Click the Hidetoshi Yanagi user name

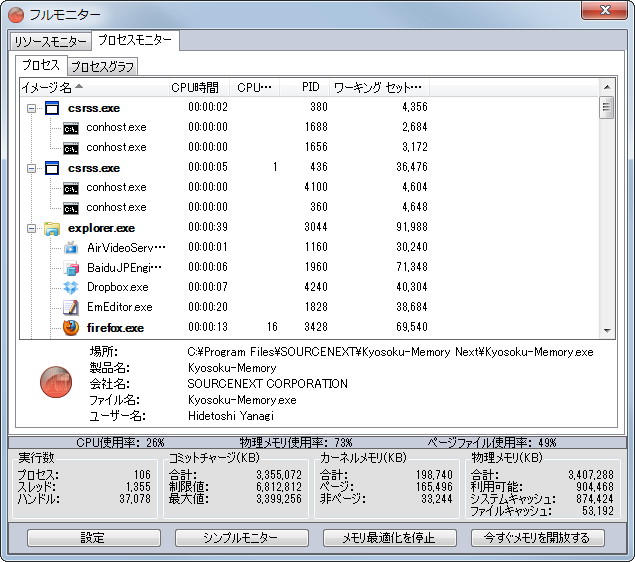[231, 416]
